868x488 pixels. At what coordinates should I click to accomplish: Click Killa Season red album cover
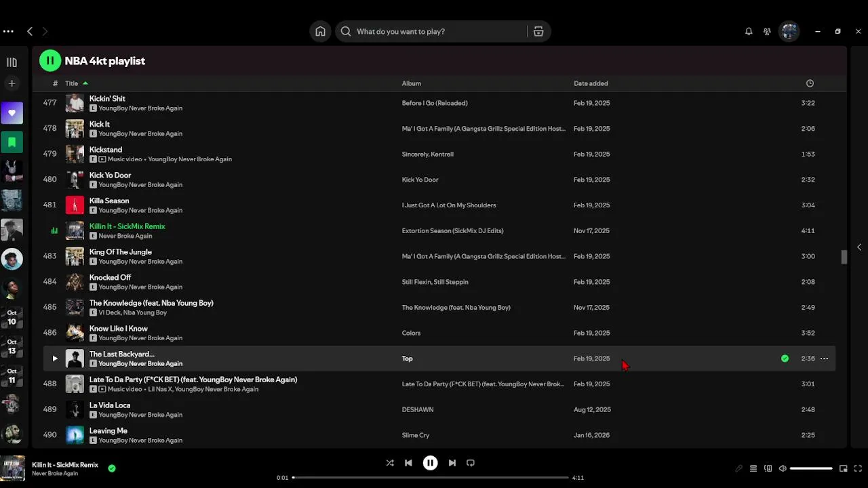point(75,205)
